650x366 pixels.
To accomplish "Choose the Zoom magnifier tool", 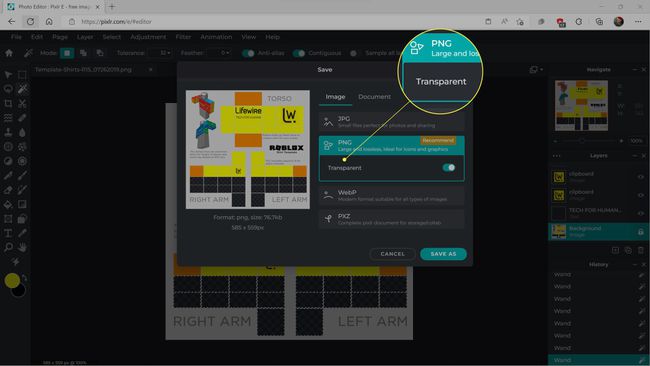I will [x=8, y=247].
